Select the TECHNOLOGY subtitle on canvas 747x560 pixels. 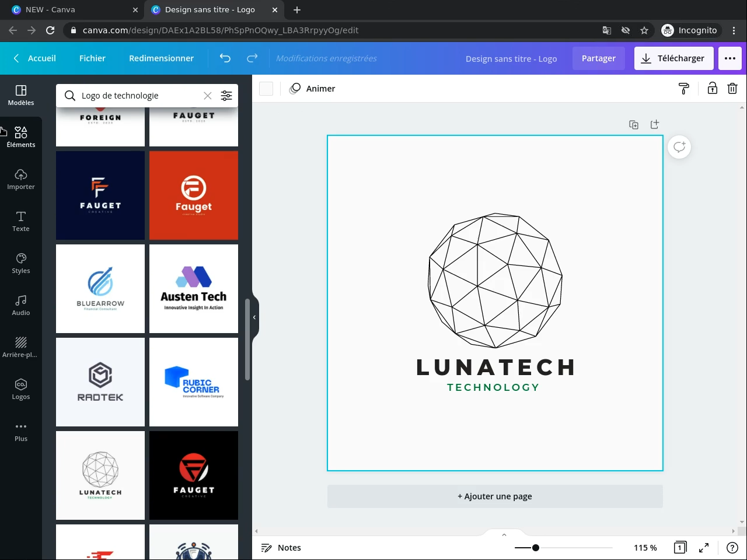click(x=493, y=387)
